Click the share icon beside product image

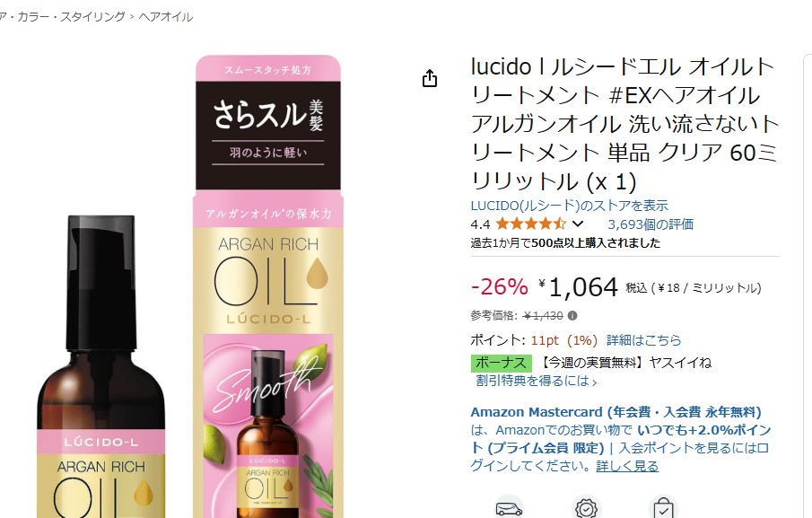tap(429, 78)
